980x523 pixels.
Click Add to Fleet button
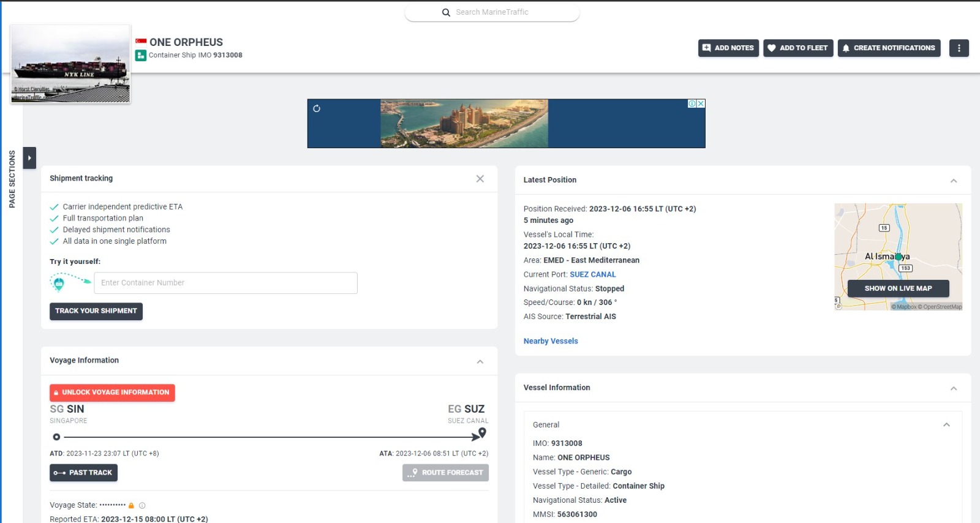click(797, 48)
